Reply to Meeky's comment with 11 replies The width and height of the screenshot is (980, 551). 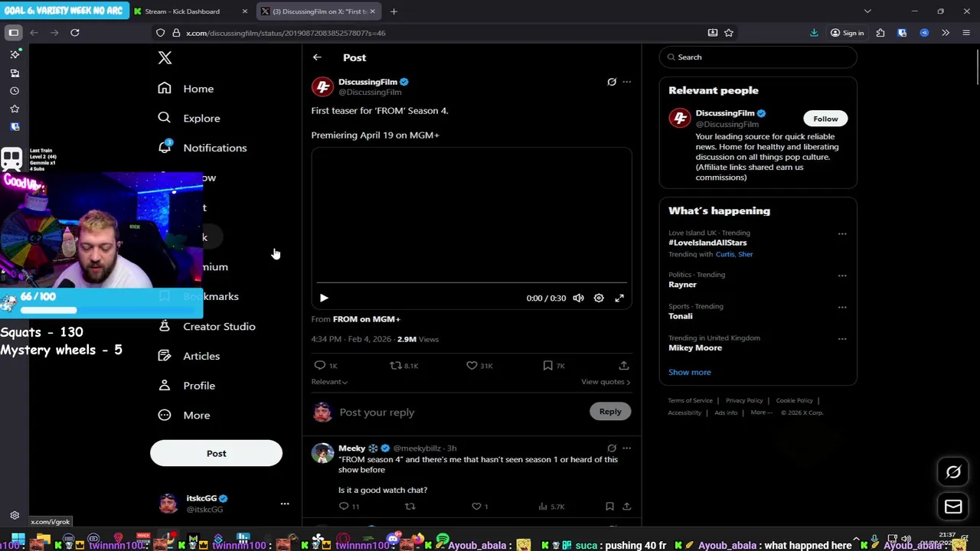(349, 507)
